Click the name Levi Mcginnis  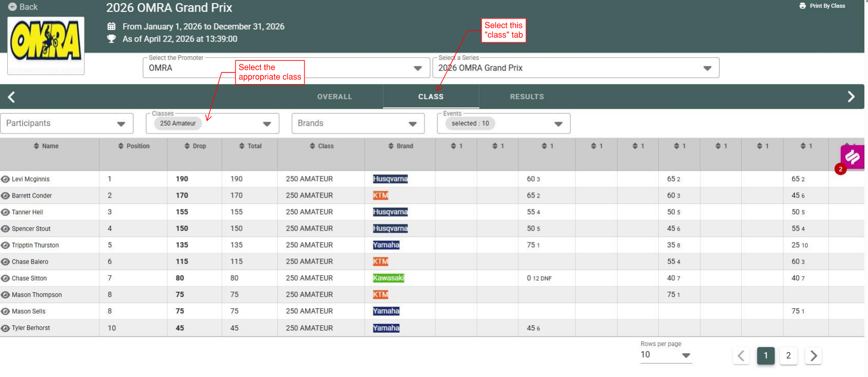[x=31, y=179]
